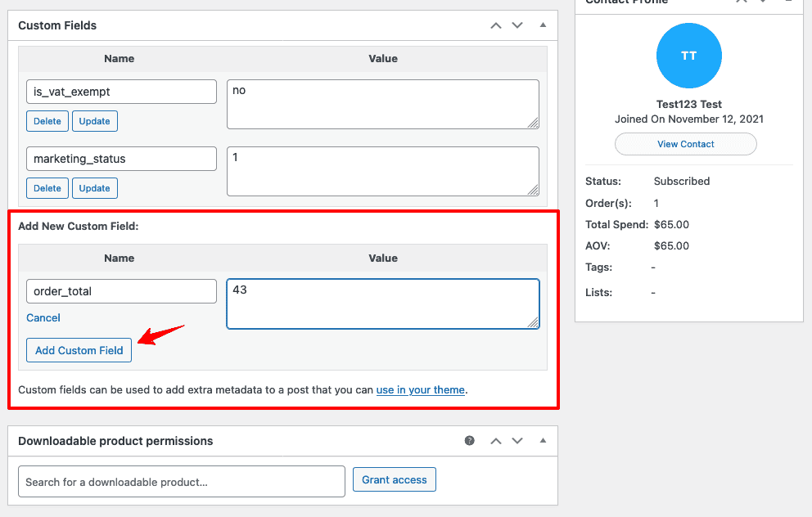812x517 pixels.
Task: Delete the marketing_status custom field
Action: tap(47, 188)
